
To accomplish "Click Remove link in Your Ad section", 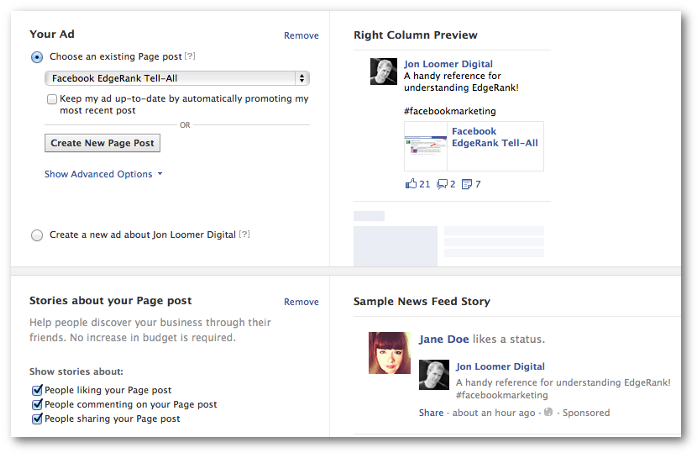I will tap(301, 35).
